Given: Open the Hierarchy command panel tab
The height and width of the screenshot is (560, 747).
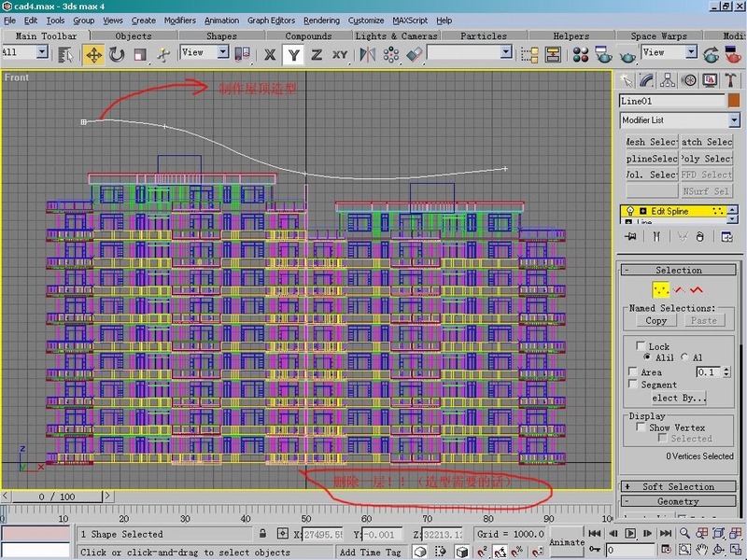Looking at the screenshot, I should click(669, 79).
